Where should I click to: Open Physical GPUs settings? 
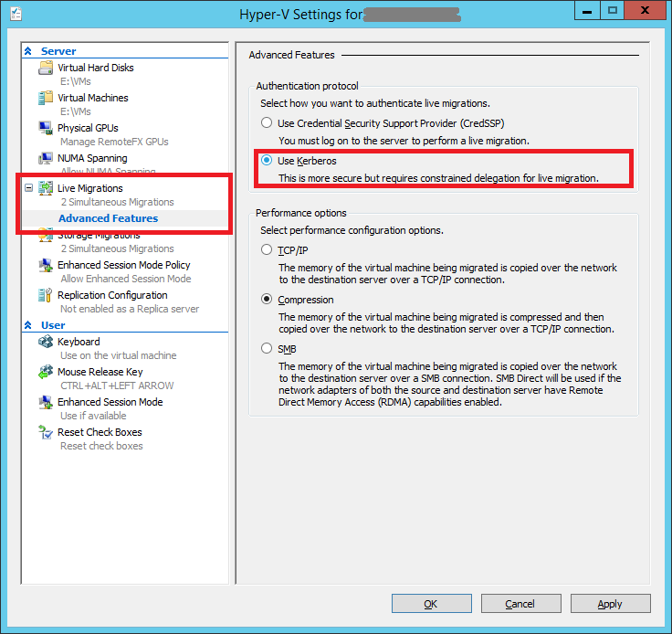coord(88,128)
